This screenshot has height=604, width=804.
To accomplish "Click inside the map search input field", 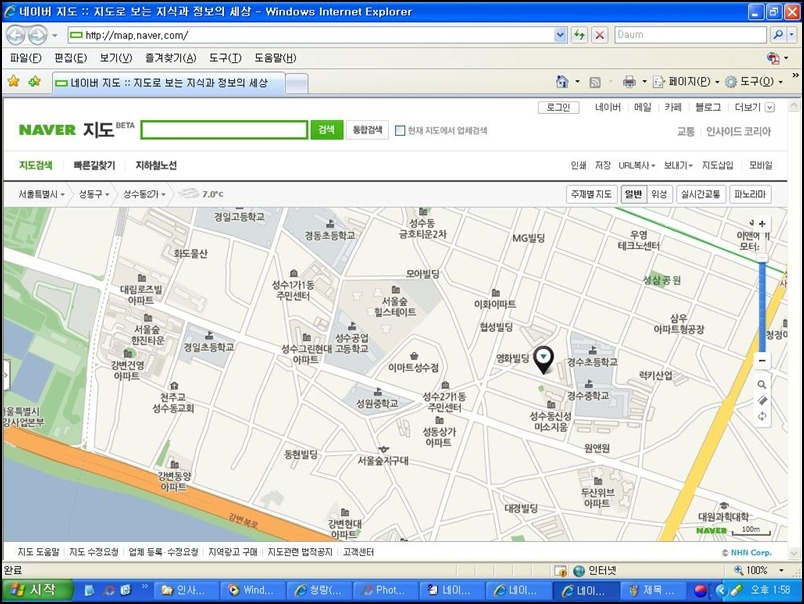I will [x=225, y=130].
